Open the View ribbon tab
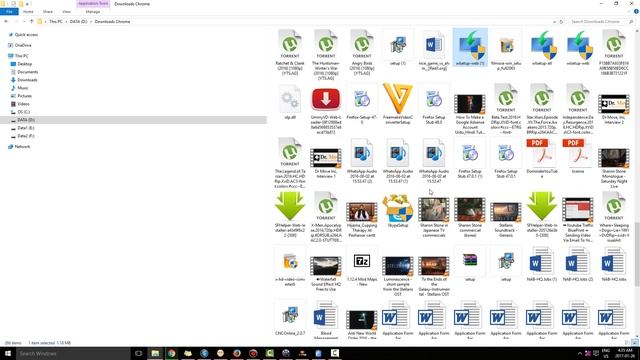Viewport: 640px width, 360px height. click(67, 11)
